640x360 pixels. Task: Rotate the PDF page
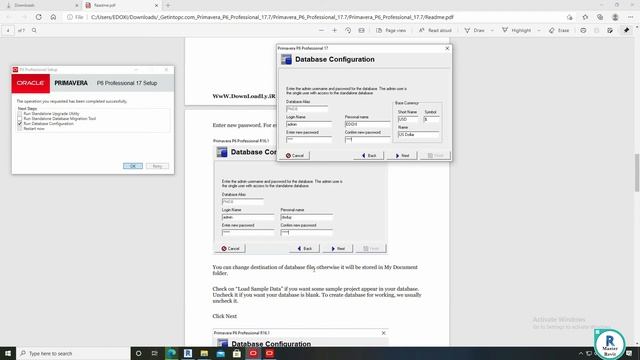tap(348, 30)
